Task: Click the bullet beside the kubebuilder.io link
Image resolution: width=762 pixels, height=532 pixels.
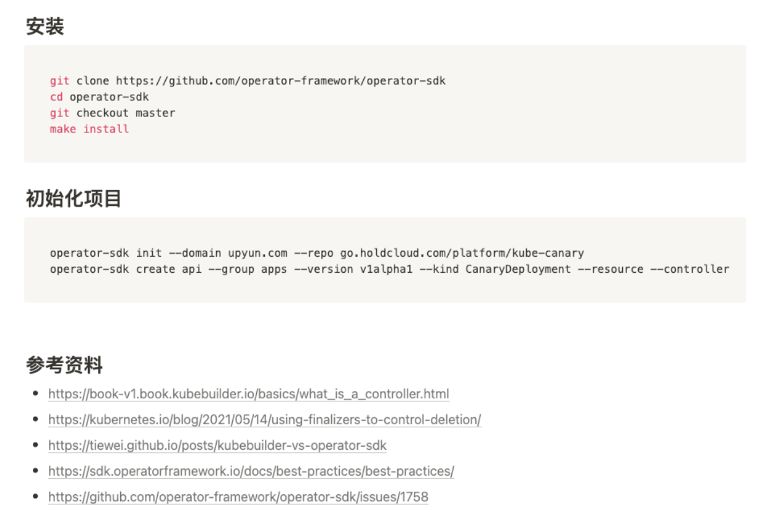Action: 36,393
